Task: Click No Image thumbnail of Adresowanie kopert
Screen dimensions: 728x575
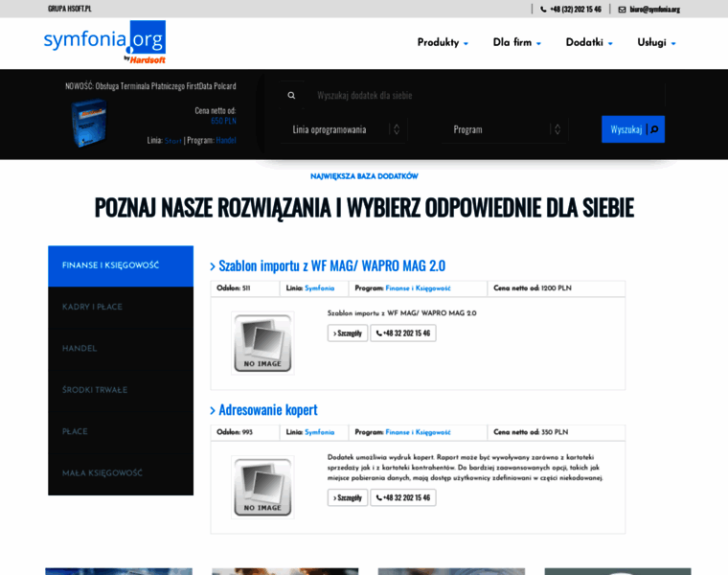Action: [x=262, y=487]
